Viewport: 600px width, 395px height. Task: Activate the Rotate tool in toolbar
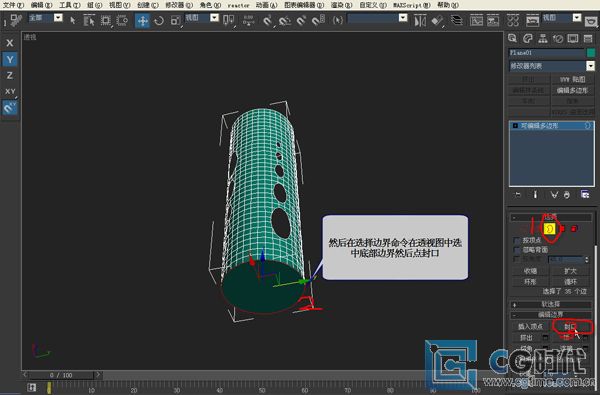159,20
